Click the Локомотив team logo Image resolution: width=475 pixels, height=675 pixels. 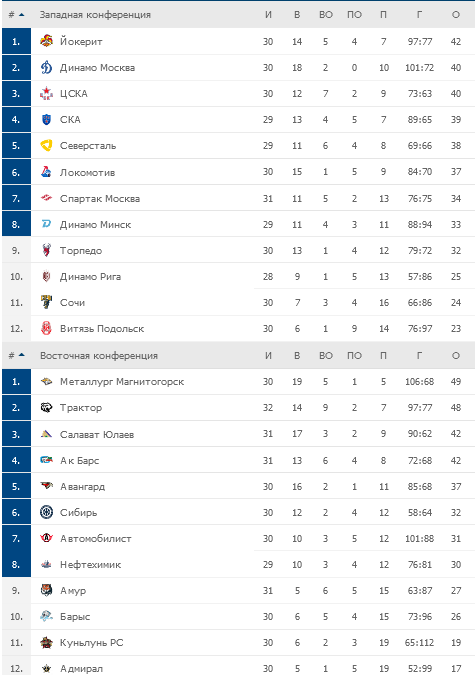tap(47, 172)
